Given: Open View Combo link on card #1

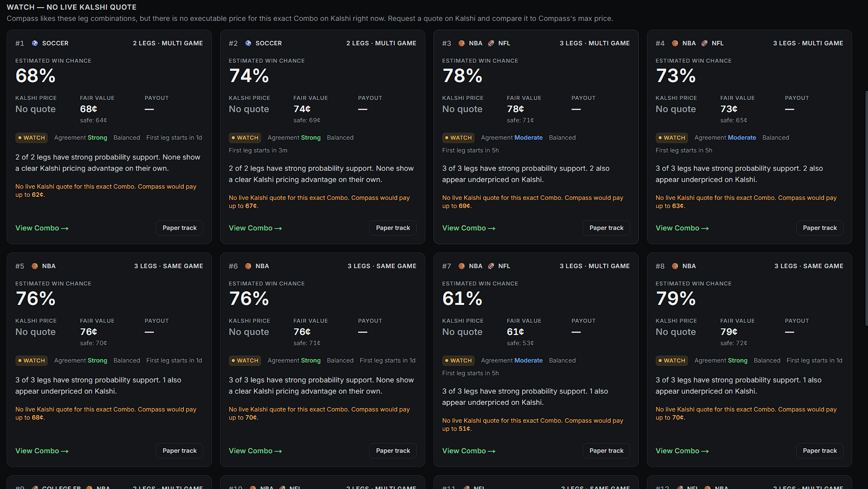Looking at the screenshot, I should tap(42, 228).
